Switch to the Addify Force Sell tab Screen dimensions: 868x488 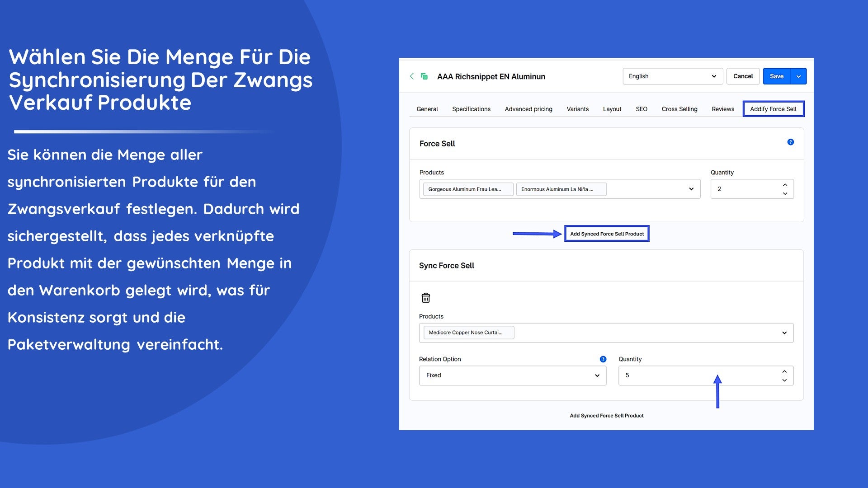[x=773, y=109]
